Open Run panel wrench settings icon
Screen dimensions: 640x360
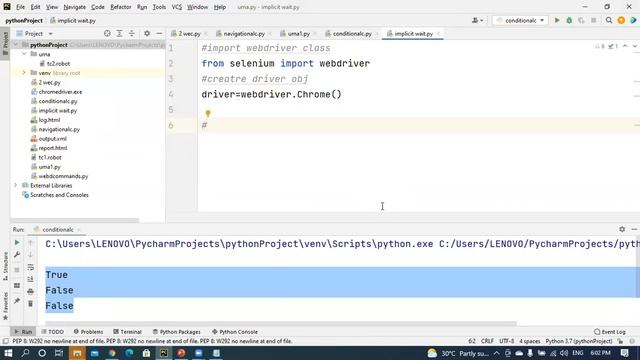(x=17, y=255)
